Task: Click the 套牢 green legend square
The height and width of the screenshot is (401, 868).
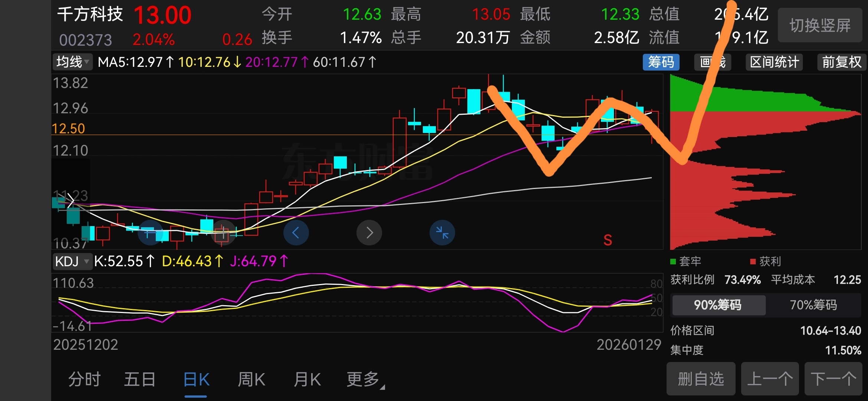Action: point(673,261)
